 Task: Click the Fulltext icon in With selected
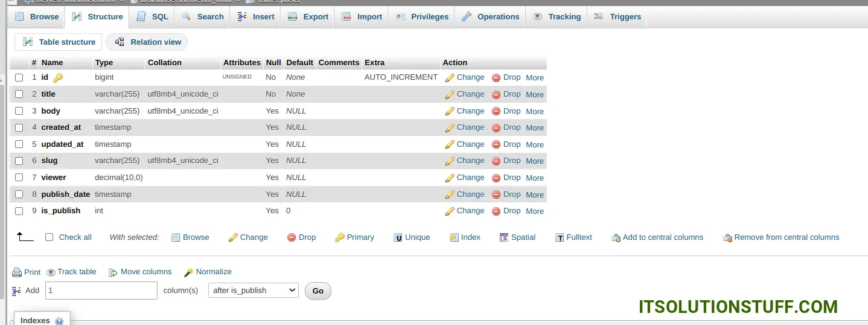560,237
